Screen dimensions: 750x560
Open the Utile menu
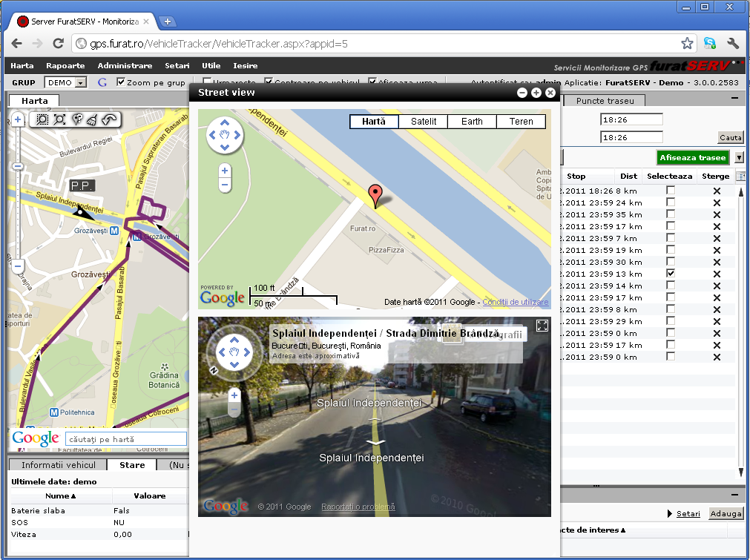click(211, 65)
